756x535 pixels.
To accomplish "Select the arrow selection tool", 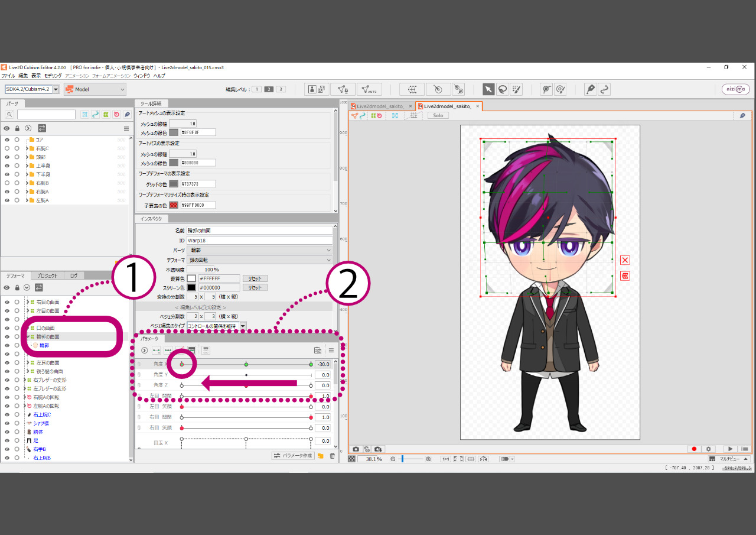I will [x=488, y=89].
